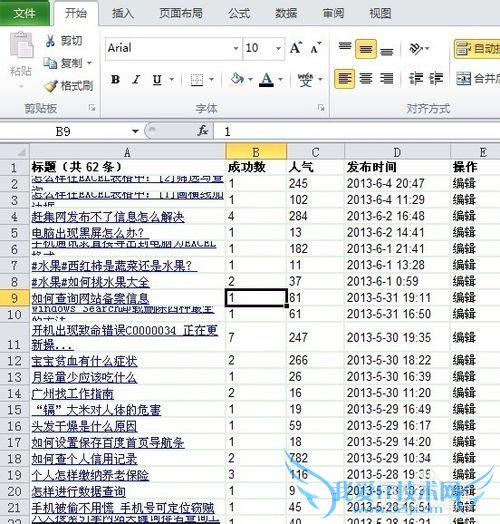The image size is (500, 524).
Task: Increase indent
Action: tap(436, 79)
